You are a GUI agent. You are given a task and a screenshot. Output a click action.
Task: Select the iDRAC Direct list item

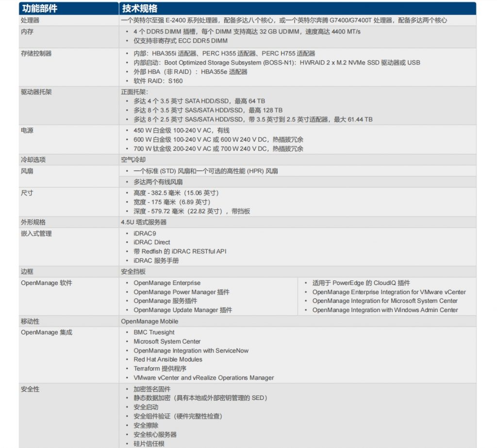[152, 242]
